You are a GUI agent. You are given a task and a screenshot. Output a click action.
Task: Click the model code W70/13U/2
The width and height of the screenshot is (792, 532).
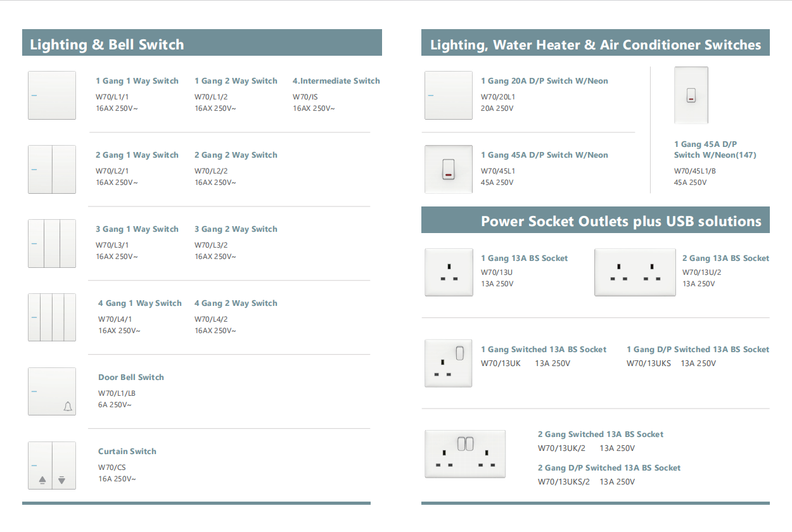(x=702, y=272)
